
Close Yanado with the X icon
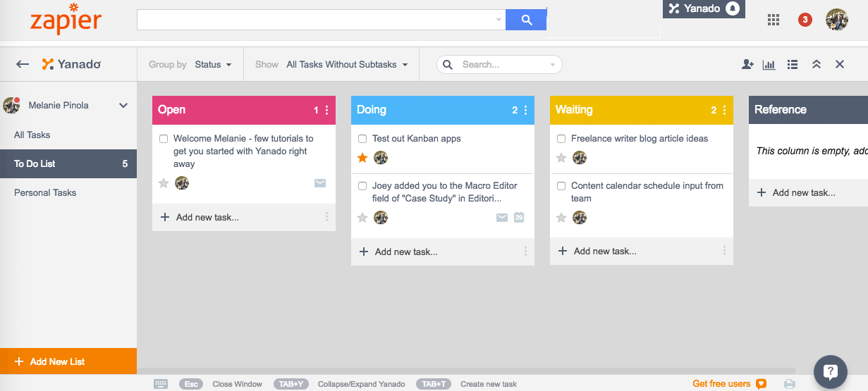(840, 64)
